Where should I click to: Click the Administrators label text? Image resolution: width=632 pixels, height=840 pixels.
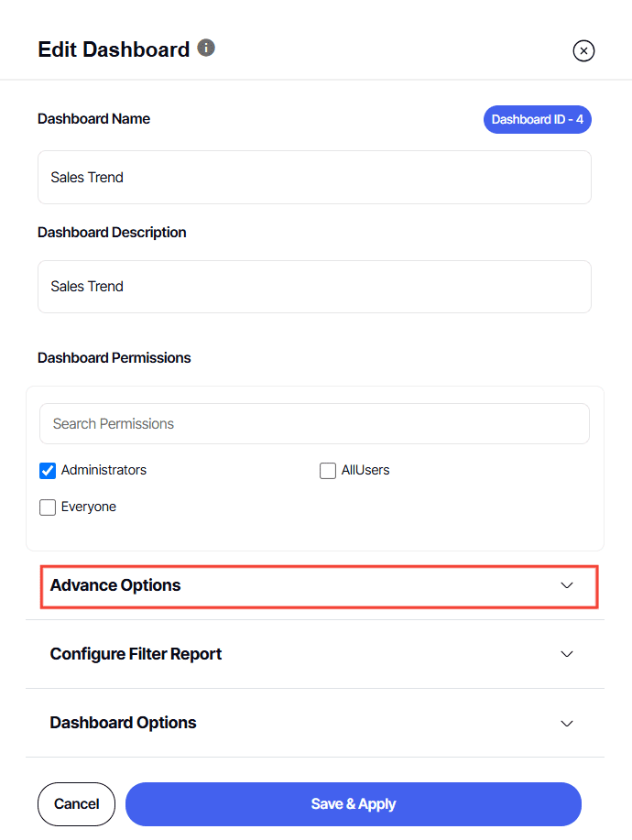coord(102,470)
